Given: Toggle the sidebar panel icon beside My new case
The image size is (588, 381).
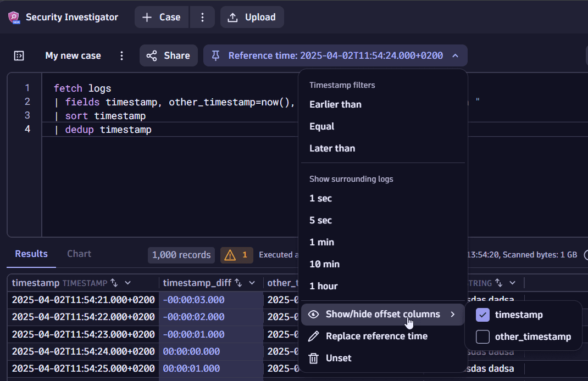Looking at the screenshot, I should [19, 56].
